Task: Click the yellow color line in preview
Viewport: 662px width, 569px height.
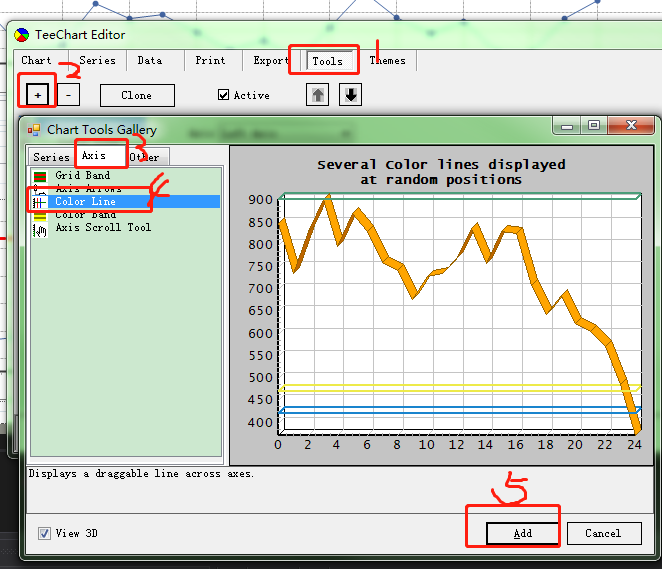Action: [x=460, y=388]
